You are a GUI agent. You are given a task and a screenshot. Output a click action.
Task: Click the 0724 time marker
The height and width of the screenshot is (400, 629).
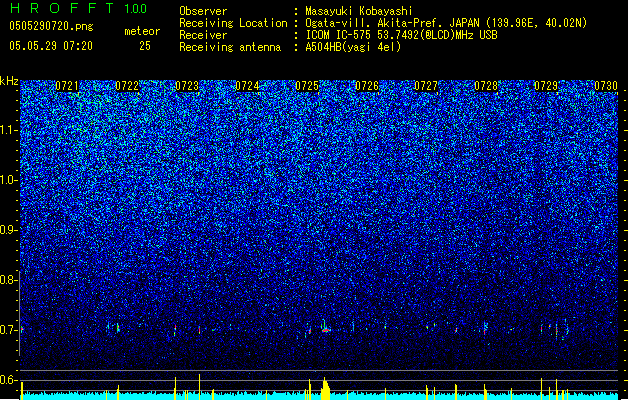(x=247, y=86)
